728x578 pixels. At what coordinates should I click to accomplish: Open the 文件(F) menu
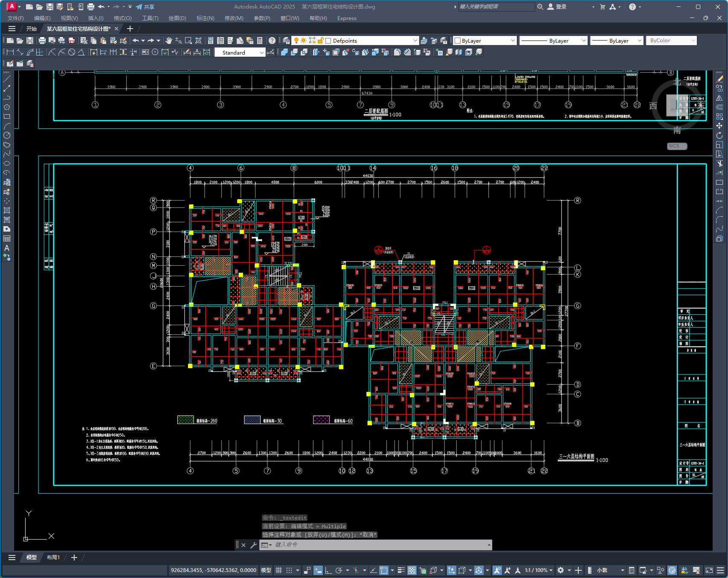tap(15, 18)
